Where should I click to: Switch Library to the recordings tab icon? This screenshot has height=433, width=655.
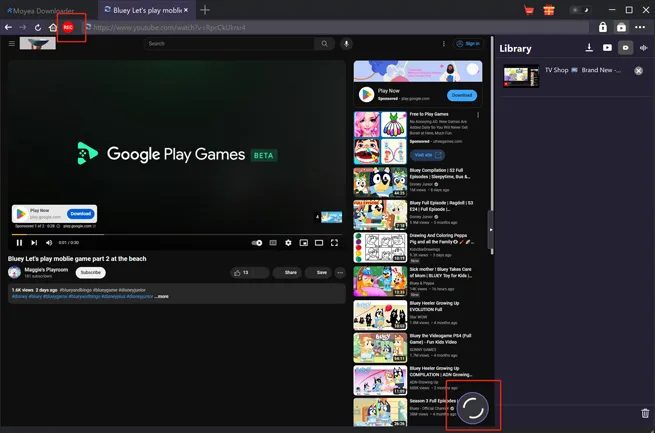(x=625, y=48)
